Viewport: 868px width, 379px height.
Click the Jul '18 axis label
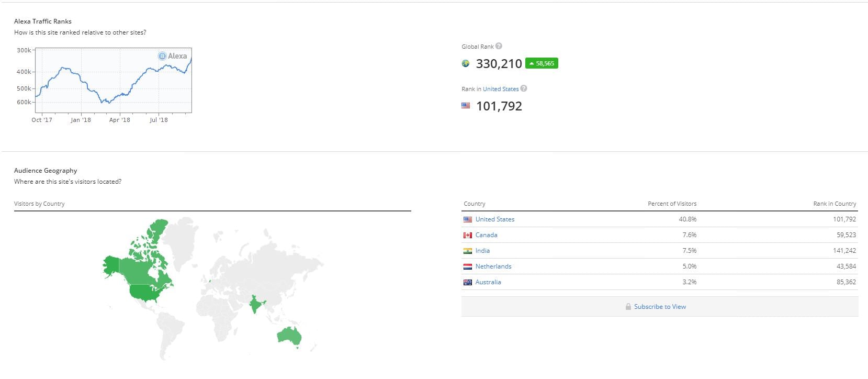point(159,120)
